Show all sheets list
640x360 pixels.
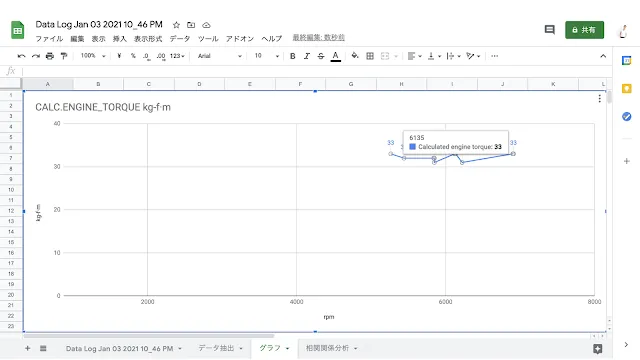(43, 348)
